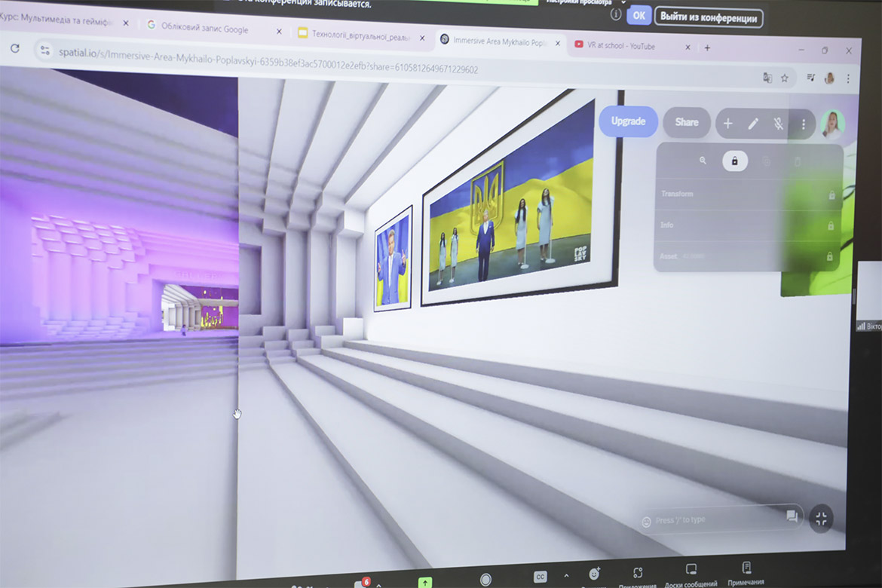The image size is (882, 588).
Task: Click the chat input field
Action: [x=716, y=519]
